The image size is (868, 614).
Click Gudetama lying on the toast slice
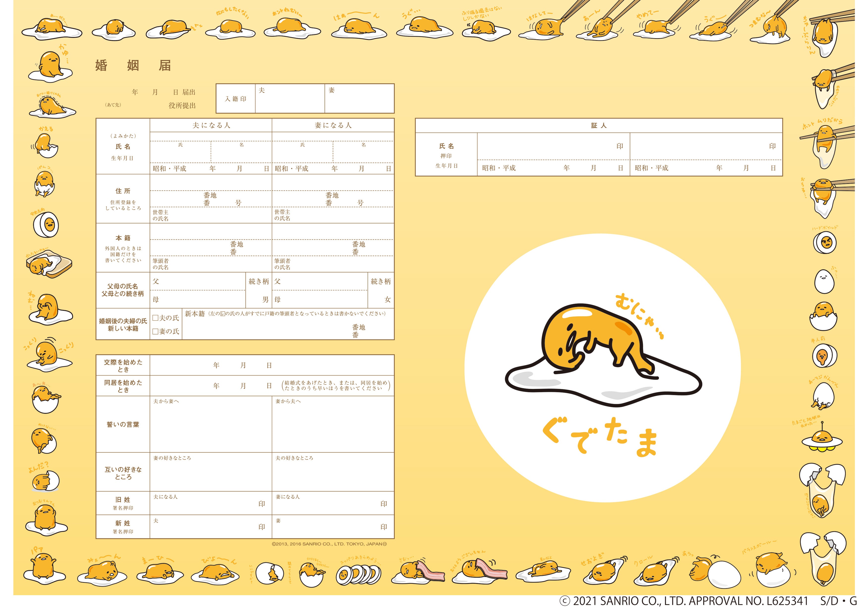pyautogui.click(x=49, y=265)
